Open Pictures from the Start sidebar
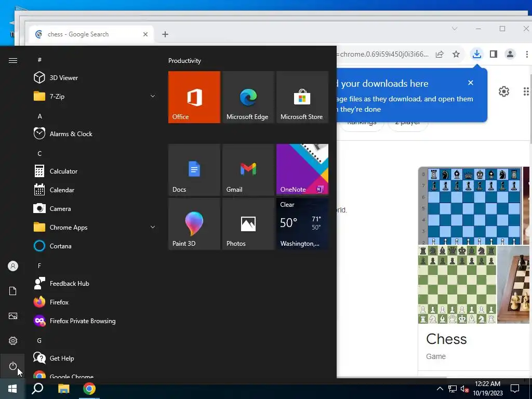Image resolution: width=532 pixels, height=399 pixels. coord(13,316)
